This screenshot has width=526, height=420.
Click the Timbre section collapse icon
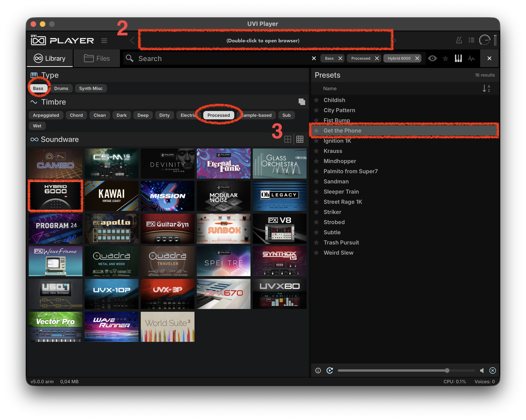click(302, 102)
